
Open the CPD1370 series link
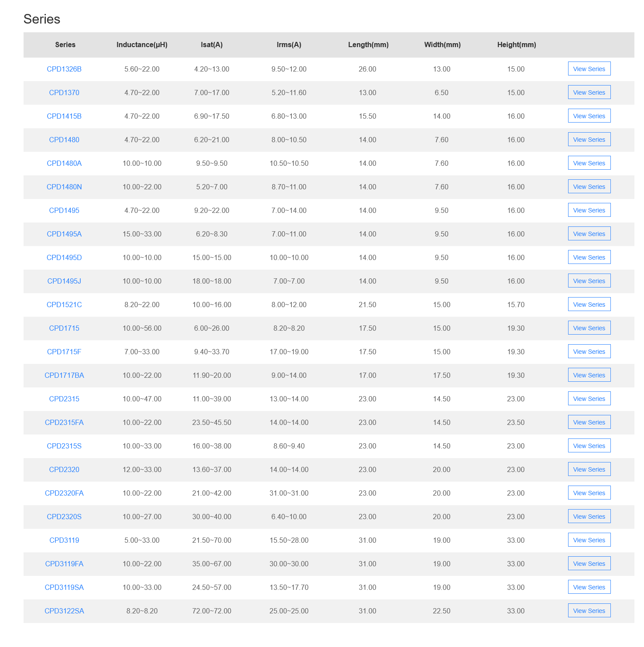(64, 92)
